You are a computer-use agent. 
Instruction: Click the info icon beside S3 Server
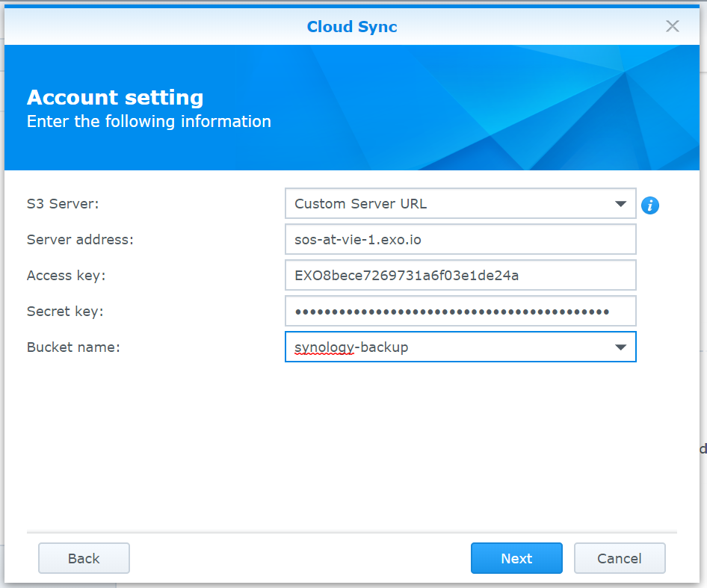(x=650, y=205)
